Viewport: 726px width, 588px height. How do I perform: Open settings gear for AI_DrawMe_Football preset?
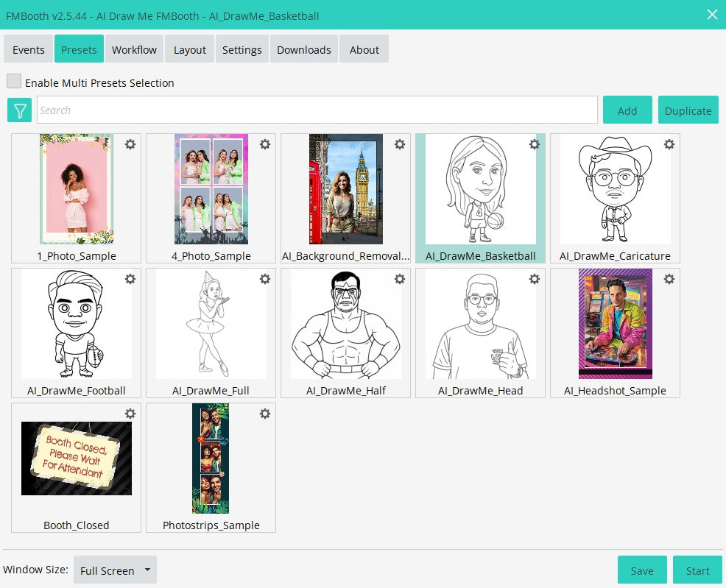[x=130, y=279]
